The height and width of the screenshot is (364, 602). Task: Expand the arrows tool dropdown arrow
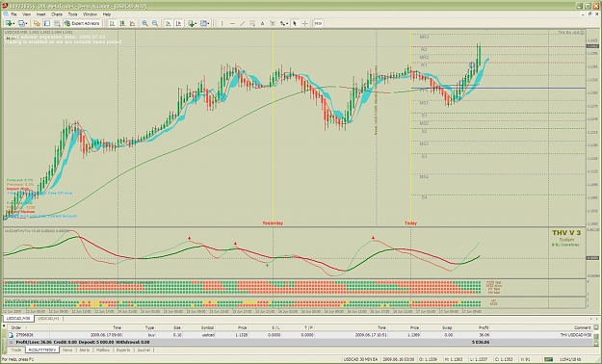[287, 24]
